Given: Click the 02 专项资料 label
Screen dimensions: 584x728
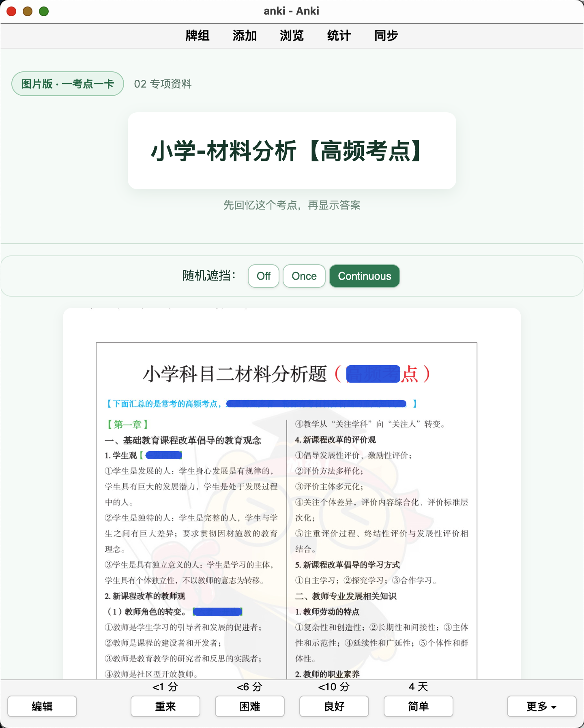Looking at the screenshot, I should click(x=163, y=84).
